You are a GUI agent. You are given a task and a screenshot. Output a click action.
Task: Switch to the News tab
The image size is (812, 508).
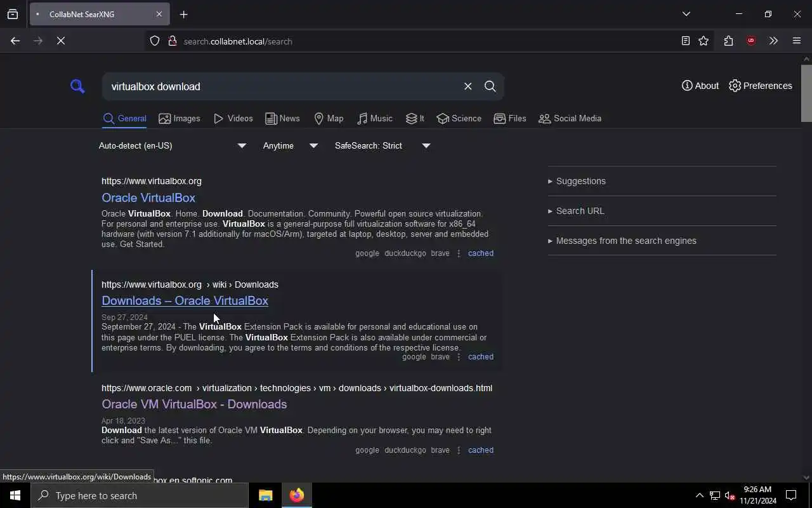pyautogui.click(x=282, y=118)
